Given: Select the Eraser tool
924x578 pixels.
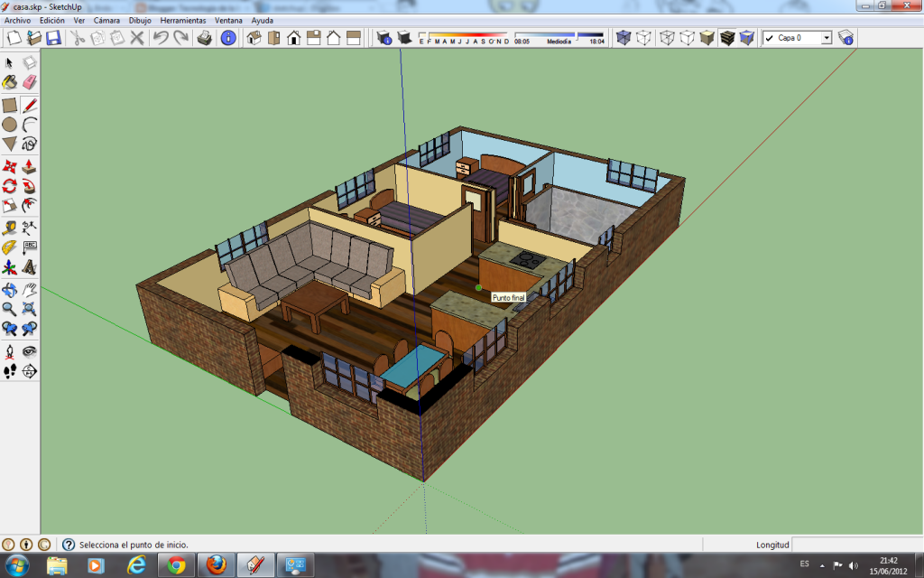Looking at the screenshot, I should click(30, 80).
